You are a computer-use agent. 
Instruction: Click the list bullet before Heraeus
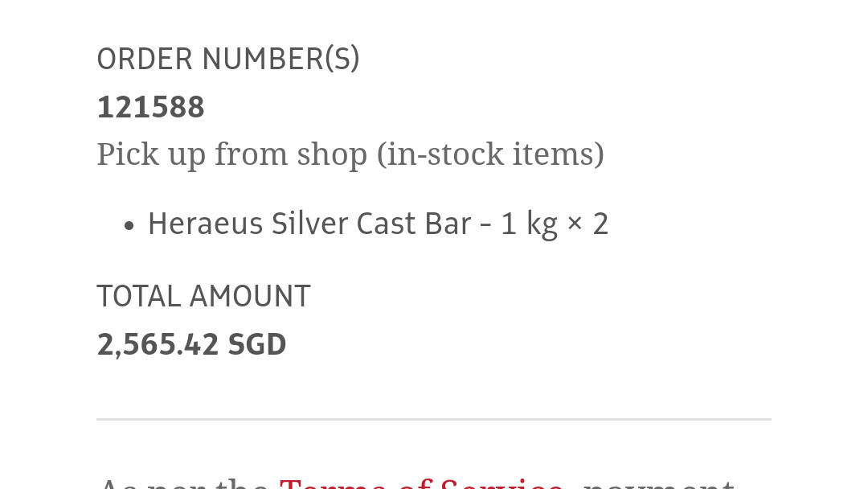pyautogui.click(x=129, y=226)
